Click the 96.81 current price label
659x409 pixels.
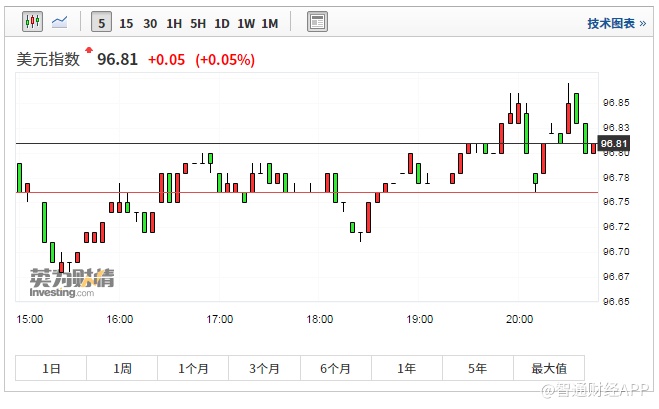612,144
